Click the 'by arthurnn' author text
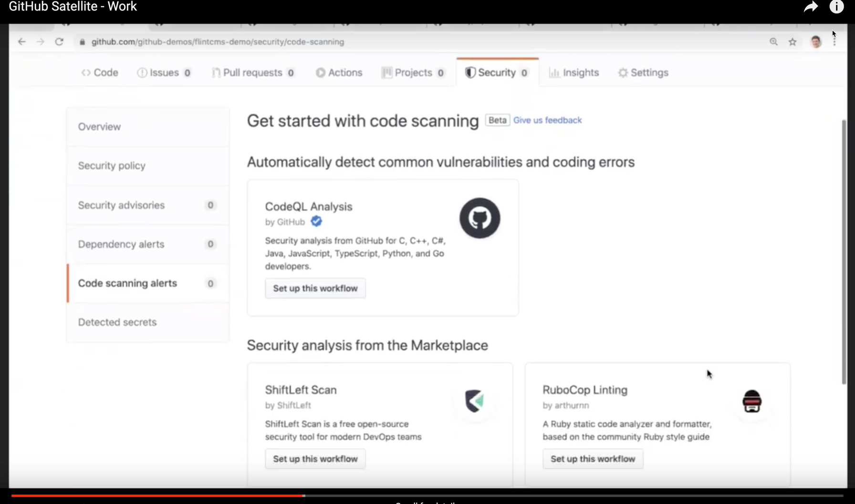The width and height of the screenshot is (855, 504). coord(566,405)
